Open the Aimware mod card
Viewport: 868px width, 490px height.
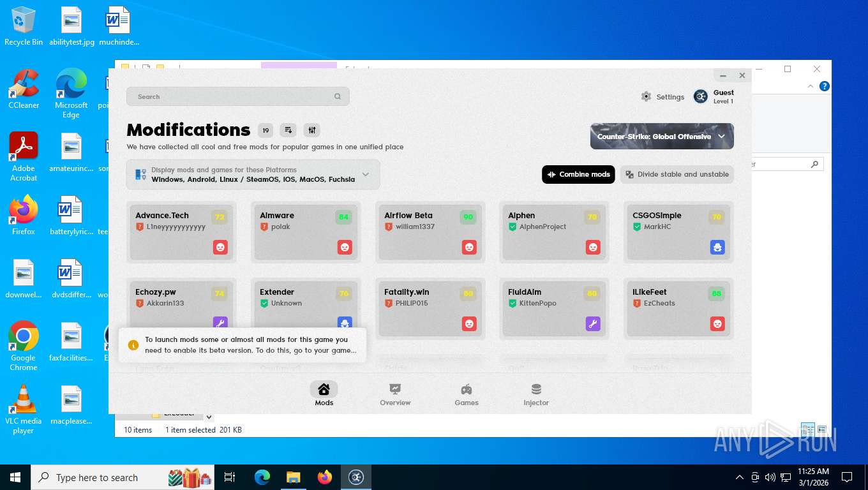coord(306,232)
